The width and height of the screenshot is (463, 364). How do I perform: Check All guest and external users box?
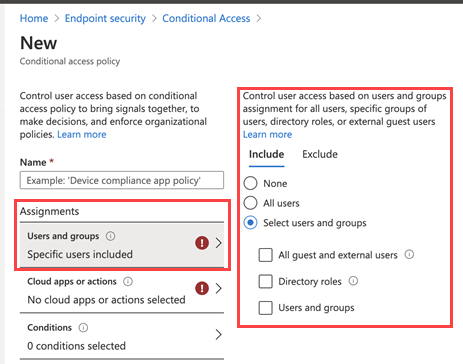266,255
